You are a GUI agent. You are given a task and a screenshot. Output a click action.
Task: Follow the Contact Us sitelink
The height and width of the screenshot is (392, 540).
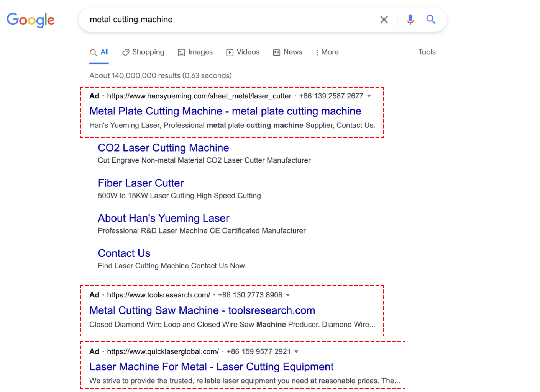coord(124,253)
